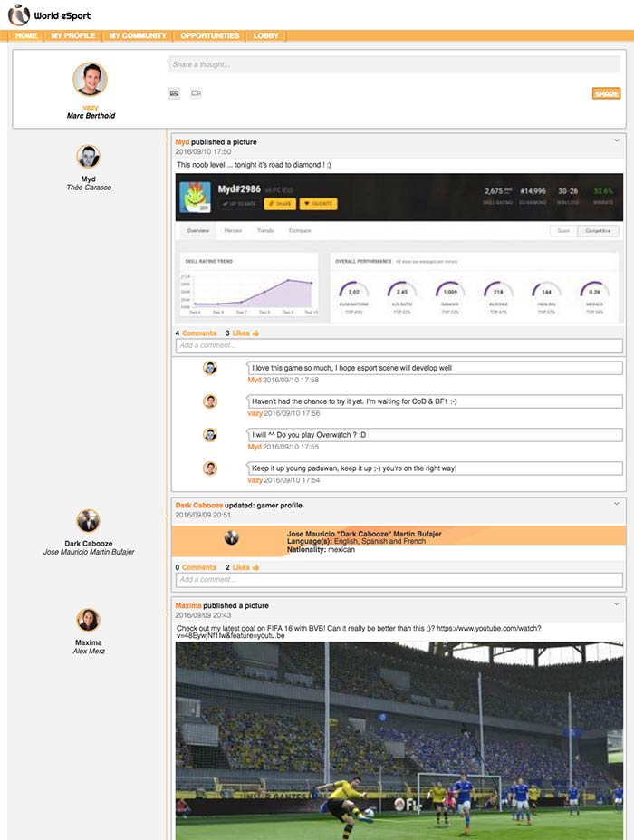Click the '2016/09/10 17:50' post timestamp
The height and width of the screenshot is (840, 634).
[x=203, y=151]
